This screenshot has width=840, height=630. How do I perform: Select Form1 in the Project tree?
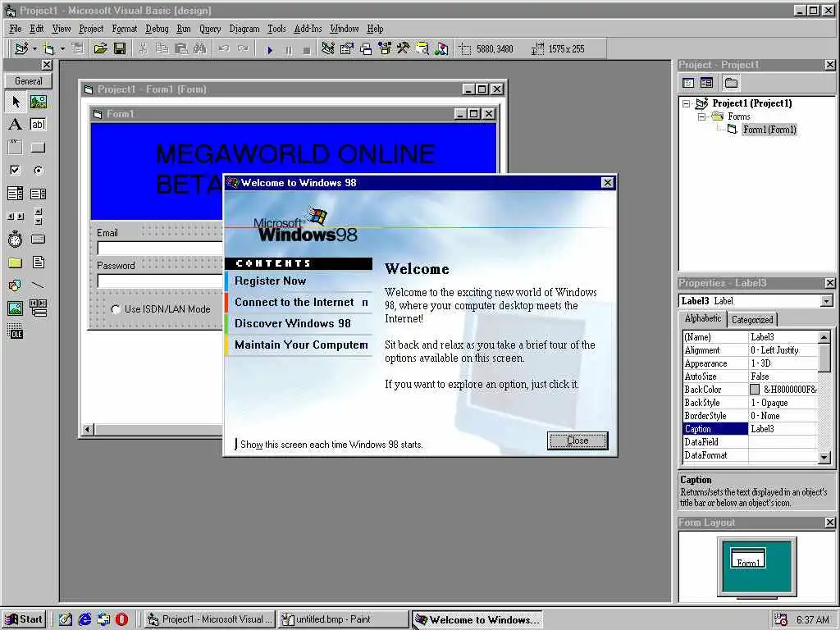click(769, 130)
